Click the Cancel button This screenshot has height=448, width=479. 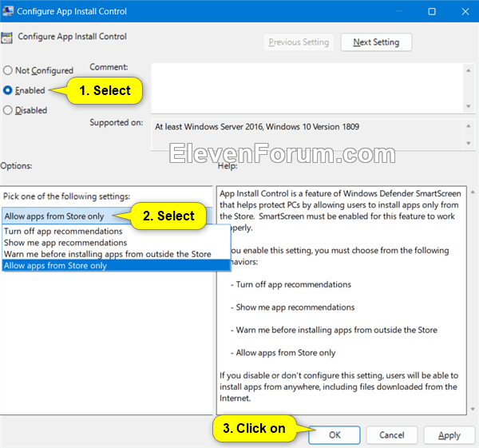[392, 435]
